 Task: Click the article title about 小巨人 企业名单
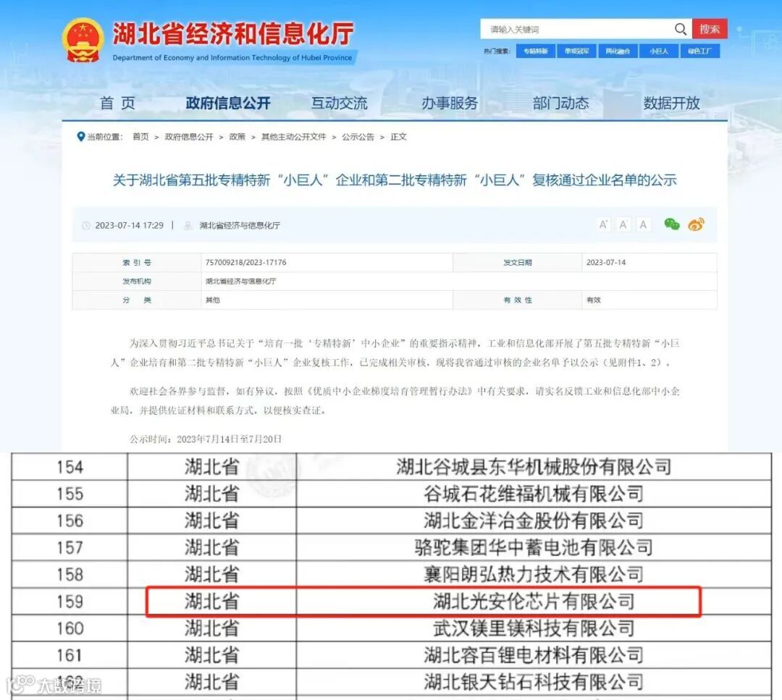coord(395,180)
